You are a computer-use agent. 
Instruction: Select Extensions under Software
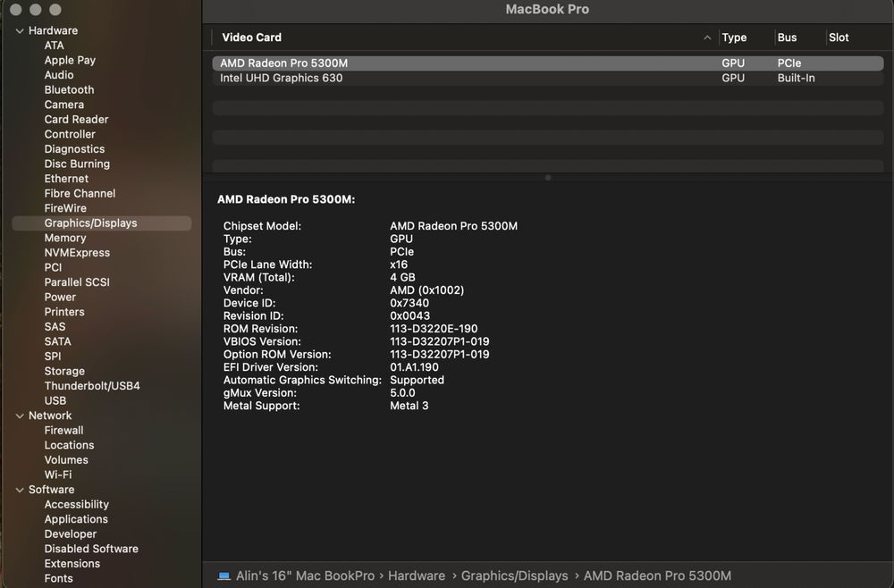[x=72, y=564]
